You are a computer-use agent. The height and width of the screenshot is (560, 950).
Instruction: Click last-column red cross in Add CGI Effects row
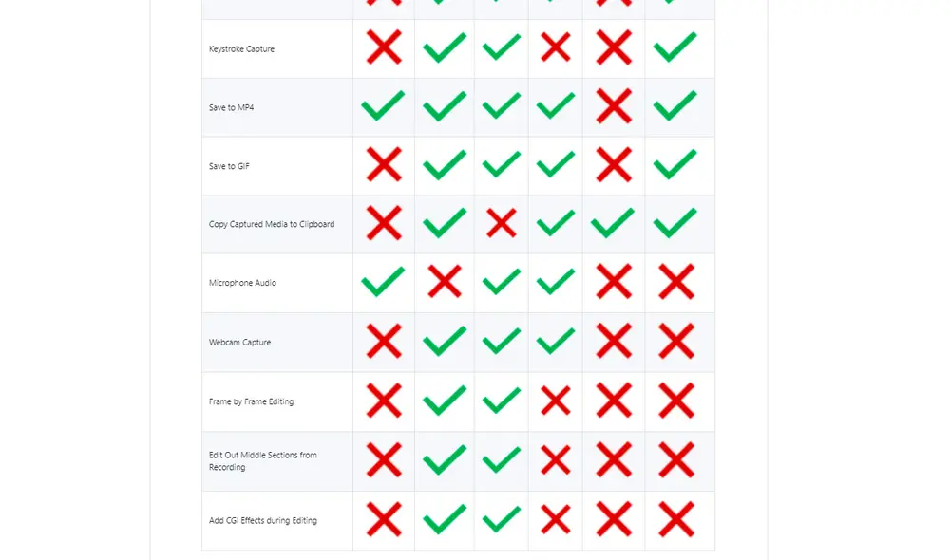676,519
